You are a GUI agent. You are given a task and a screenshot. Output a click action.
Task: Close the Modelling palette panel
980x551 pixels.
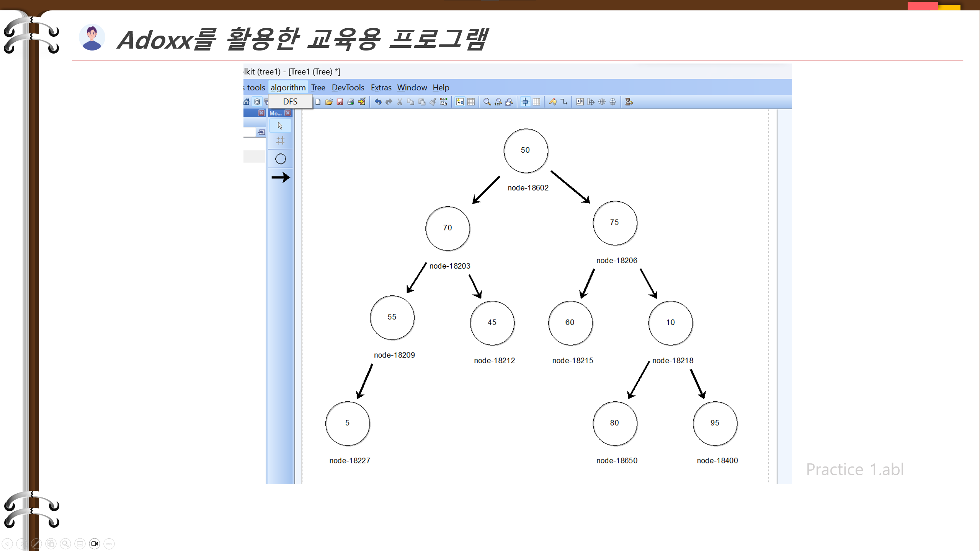coord(288,113)
